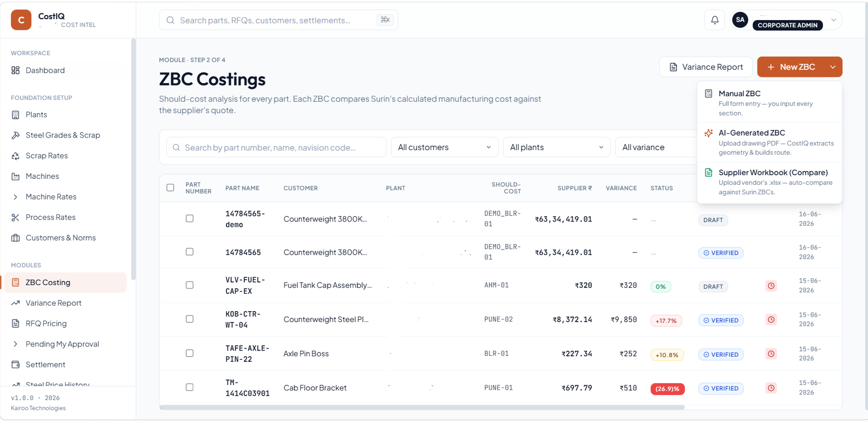This screenshot has height=421, width=868.
Task: Toggle the select-all checkbox in table header
Action: [170, 188]
